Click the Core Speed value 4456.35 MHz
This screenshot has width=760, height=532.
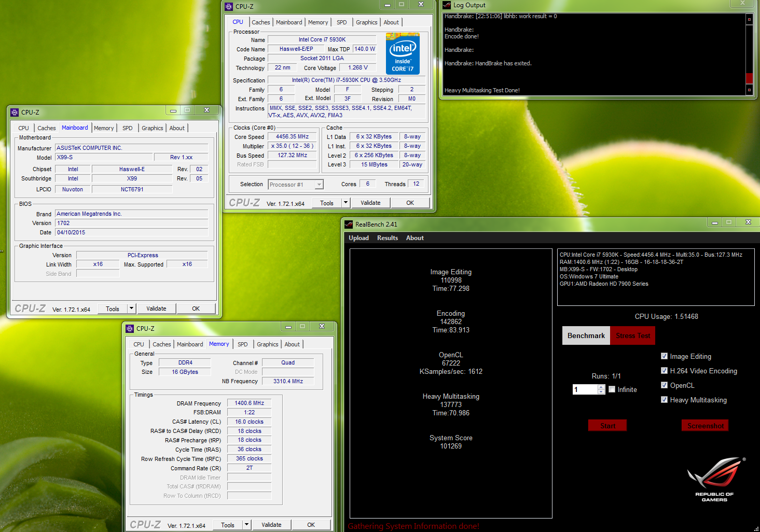coord(292,137)
